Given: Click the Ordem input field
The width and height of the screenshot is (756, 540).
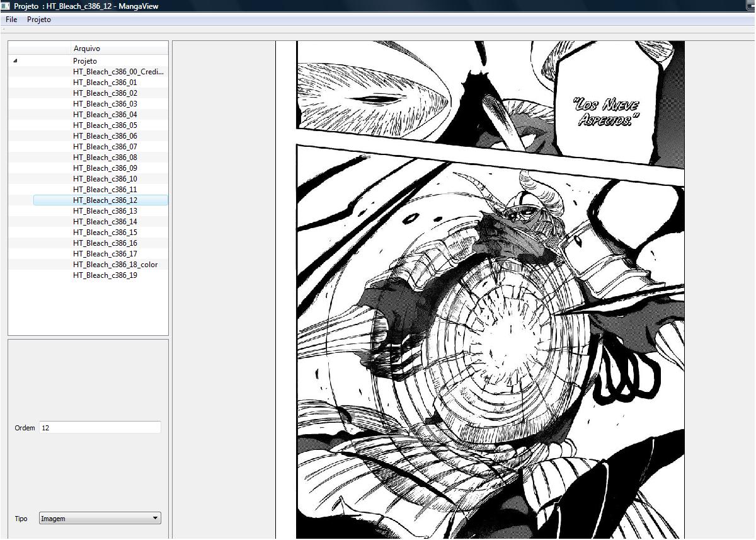Looking at the screenshot, I should click(100, 427).
